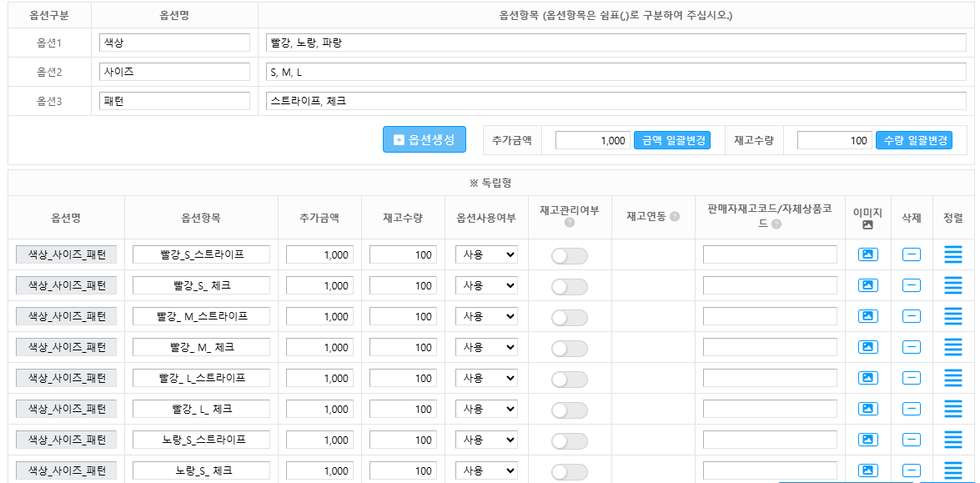Remove the 노랑_S_ 체크 option row
This screenshot has height=483, width=980.
pyautogui.click(x=912, y=470)
